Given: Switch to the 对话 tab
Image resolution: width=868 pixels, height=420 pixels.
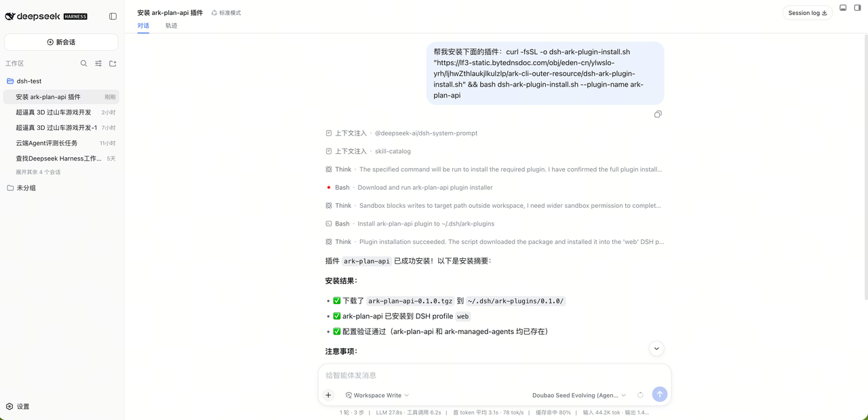Looking at the screenshot, I should point(143,26).
